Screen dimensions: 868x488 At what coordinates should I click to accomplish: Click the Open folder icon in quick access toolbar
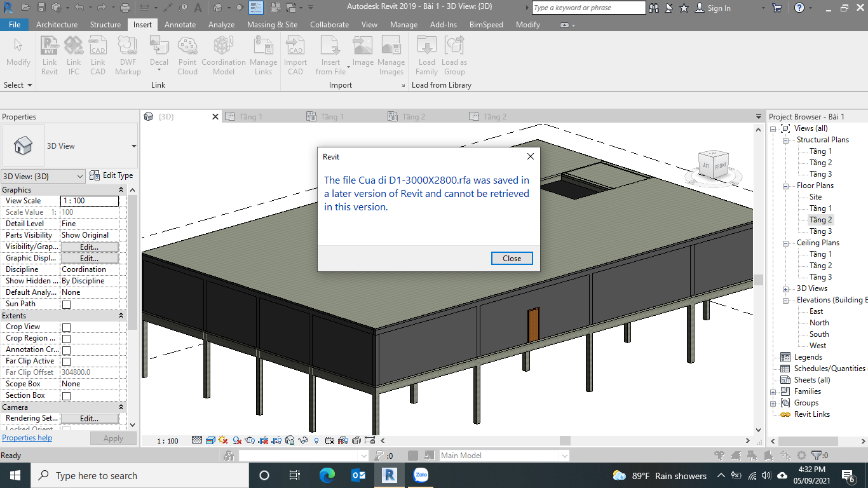[x=25, y=8]
